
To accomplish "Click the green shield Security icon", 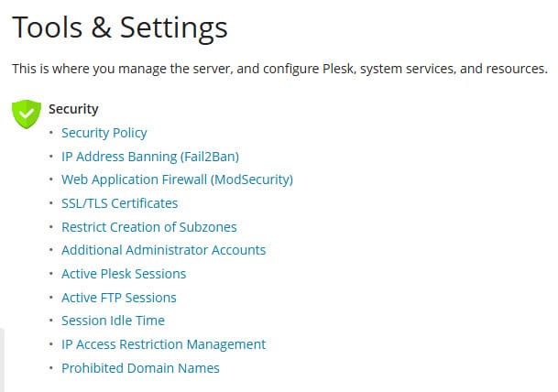I will click(x=26, y=114).
